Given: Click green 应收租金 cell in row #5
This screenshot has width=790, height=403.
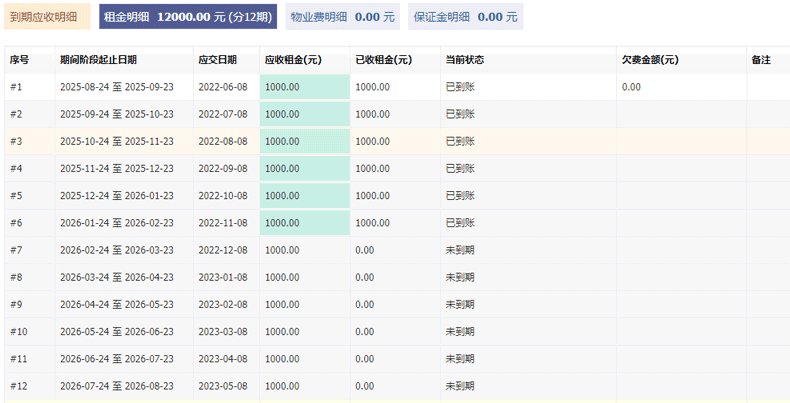Looking at the screenshot, I should 305,196.
